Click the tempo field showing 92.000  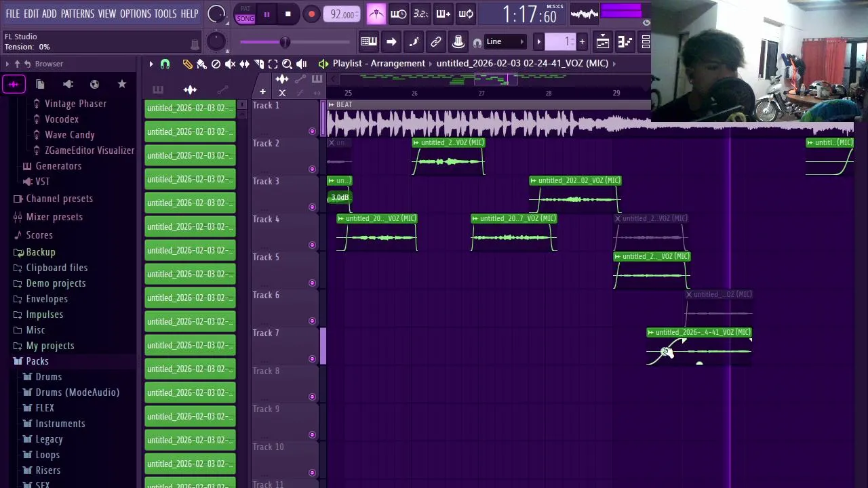point(342,14)
